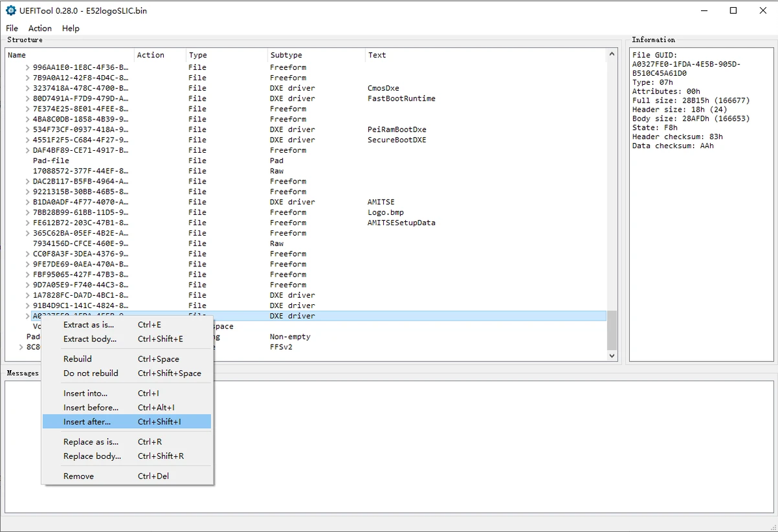
Task: Expand the AMITSE driver node
Action: [x=27, y=202]
